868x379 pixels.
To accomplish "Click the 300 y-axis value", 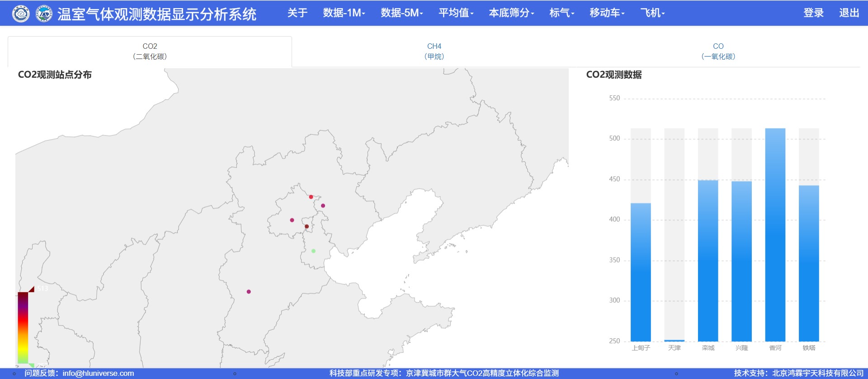I will (x=614, y=300).
